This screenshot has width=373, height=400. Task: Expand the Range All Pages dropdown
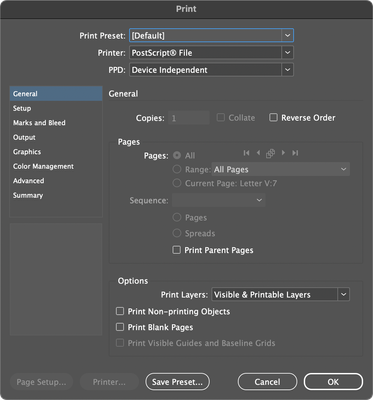281,169
